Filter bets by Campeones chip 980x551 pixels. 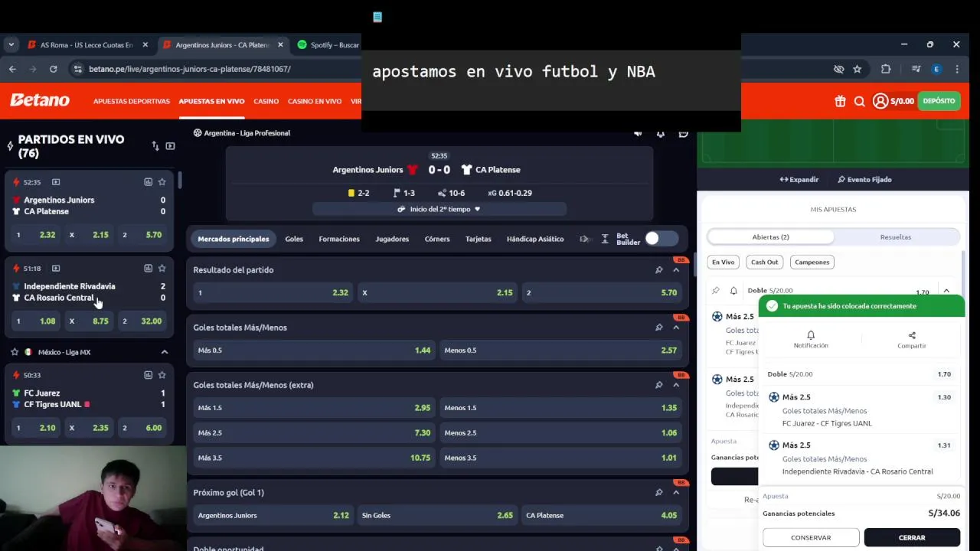pyautogui.click(x=812, y=262)
